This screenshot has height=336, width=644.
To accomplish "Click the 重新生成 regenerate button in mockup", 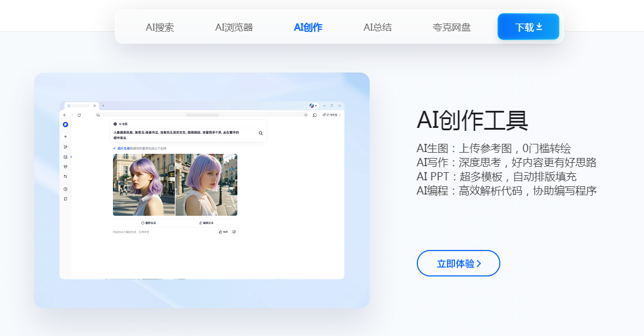I will click(x=148, y=223).
